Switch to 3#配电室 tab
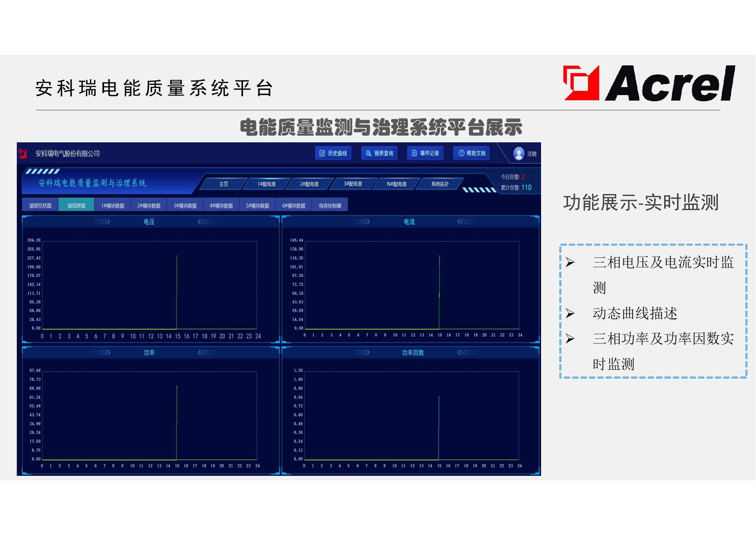 pyautogui.click(x=353, y=184)
